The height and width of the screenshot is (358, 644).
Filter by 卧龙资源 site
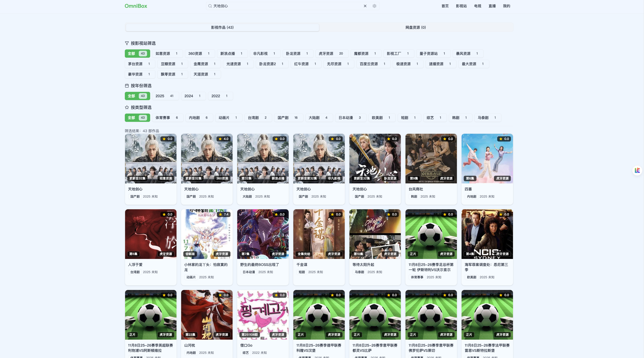[298, 54]
